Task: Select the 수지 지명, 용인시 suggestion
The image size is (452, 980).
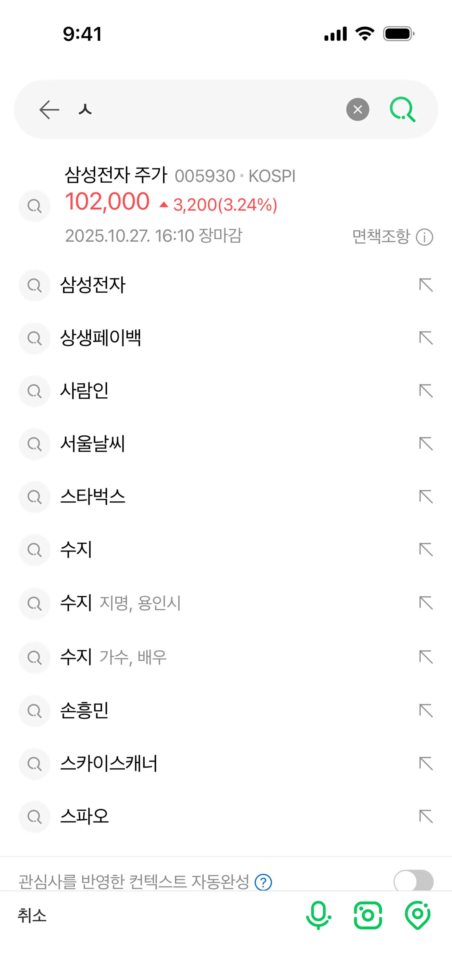Action: (x=226, y=603)
